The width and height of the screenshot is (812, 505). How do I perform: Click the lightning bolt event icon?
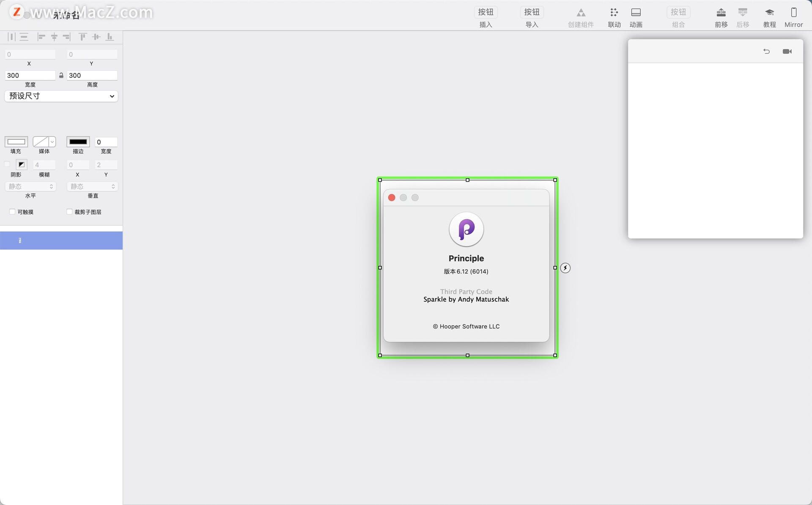click(x=565, y=268)
